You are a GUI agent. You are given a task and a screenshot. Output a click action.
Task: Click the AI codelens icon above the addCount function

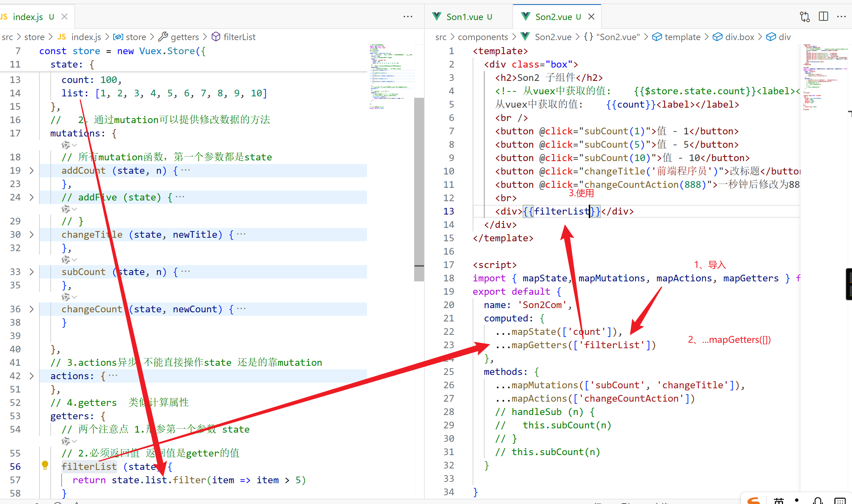point(66,145)
